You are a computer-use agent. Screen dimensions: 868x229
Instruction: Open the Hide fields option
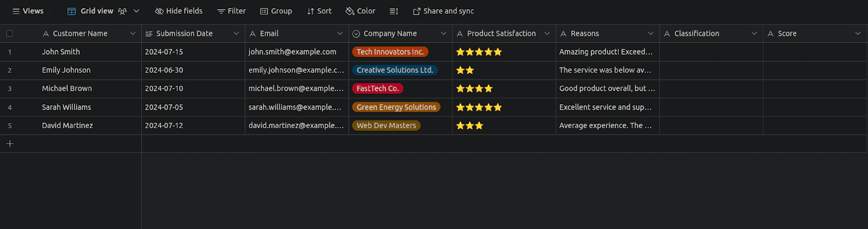point(178,11)
